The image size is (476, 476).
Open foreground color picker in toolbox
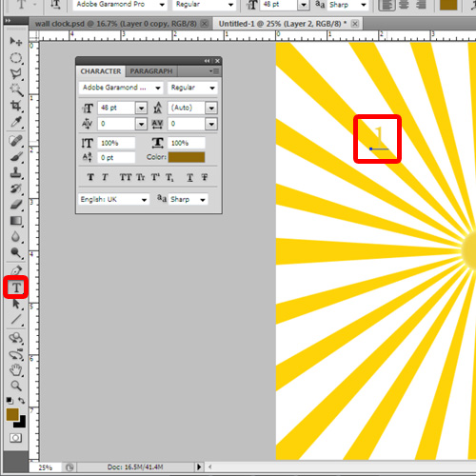12,414
